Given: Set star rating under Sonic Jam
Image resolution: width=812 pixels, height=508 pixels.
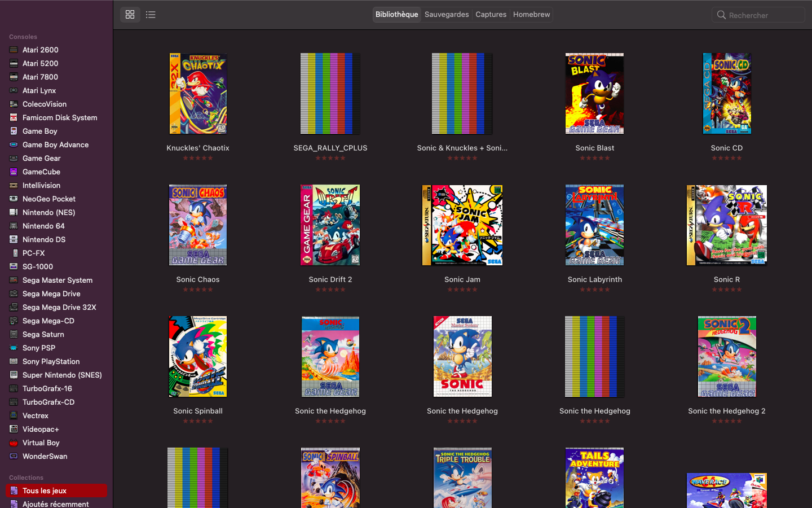Looking at the screenshot, I should pos(462,290).
